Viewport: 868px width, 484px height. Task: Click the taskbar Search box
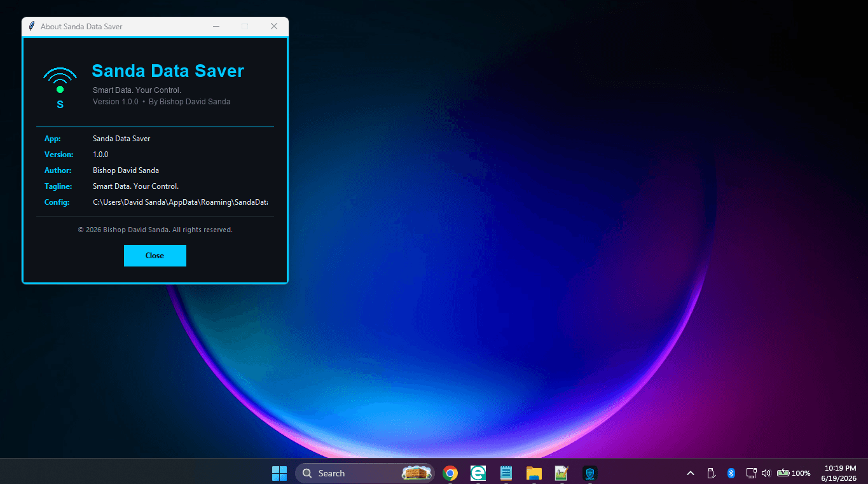click(x=365, y=473)
